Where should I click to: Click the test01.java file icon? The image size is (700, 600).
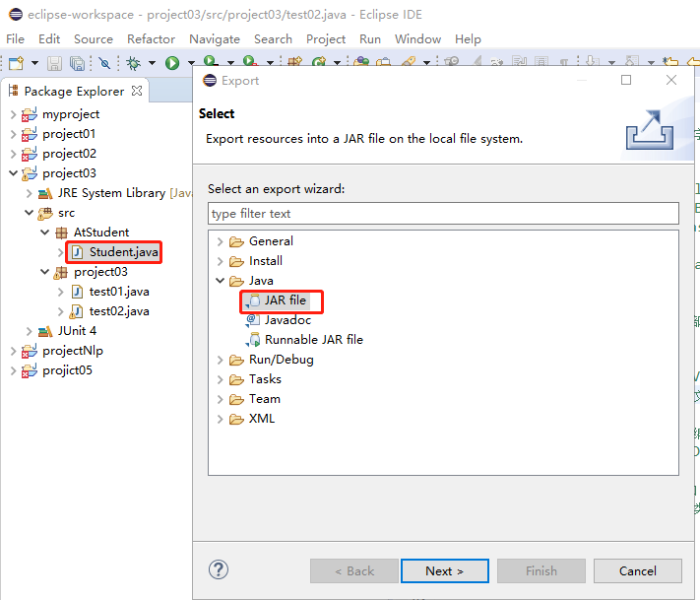pyautogui.click(x=77, y=292)
